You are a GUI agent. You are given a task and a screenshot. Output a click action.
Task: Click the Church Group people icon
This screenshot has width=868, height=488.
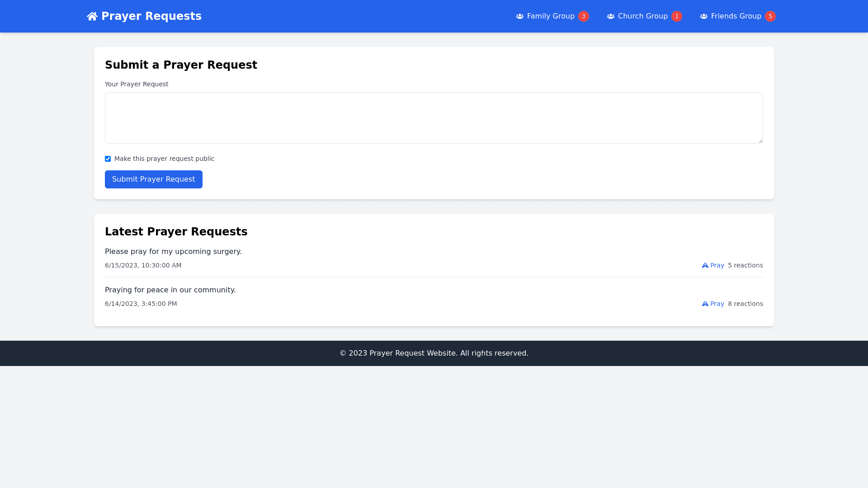[611, 16]
